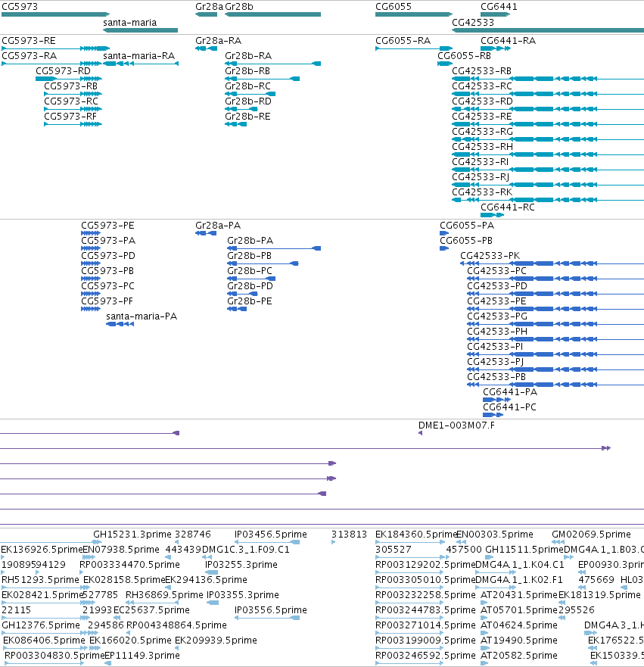Select EST DMG1C.3_1.F09.C1
The width and height of the screenshot is (644, 667).
click(x=207, y=557)
